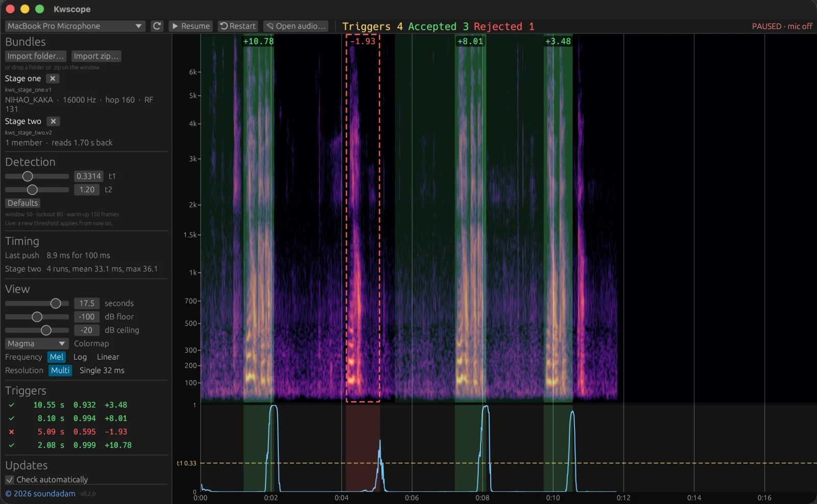Edit the dB floor field -100
The width and height of the screenshot is (817, 504).
[87, 317]
